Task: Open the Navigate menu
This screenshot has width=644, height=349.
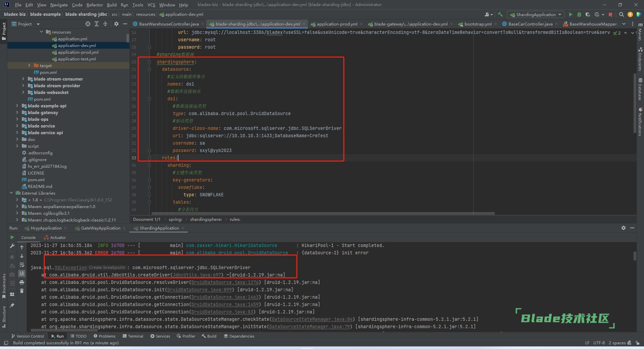Action: 59,5
